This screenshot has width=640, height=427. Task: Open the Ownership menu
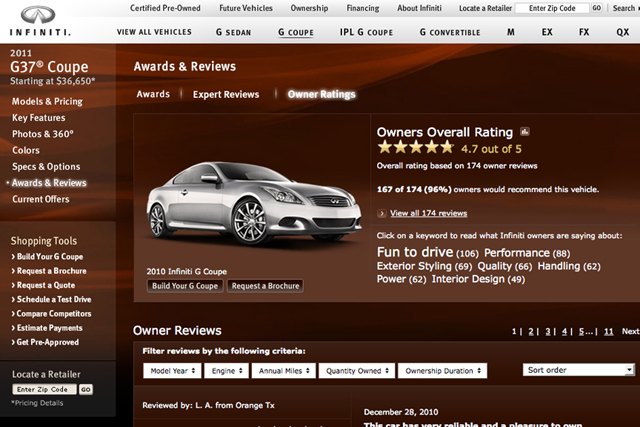[x=309, y=8]
